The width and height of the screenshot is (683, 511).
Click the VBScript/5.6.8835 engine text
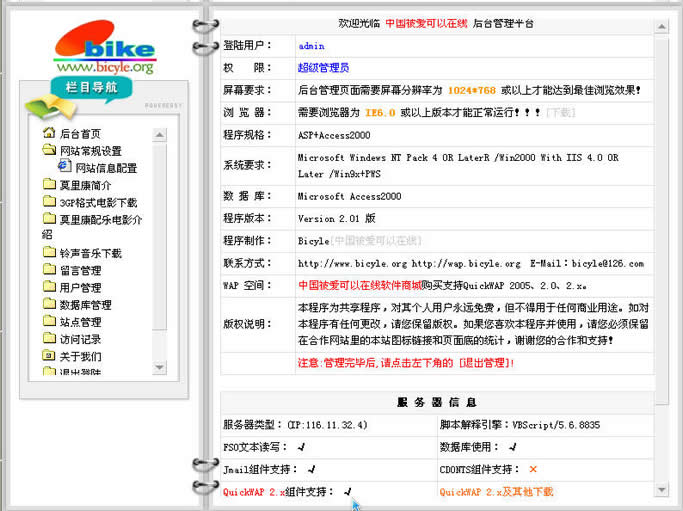[x=556, y=425]
